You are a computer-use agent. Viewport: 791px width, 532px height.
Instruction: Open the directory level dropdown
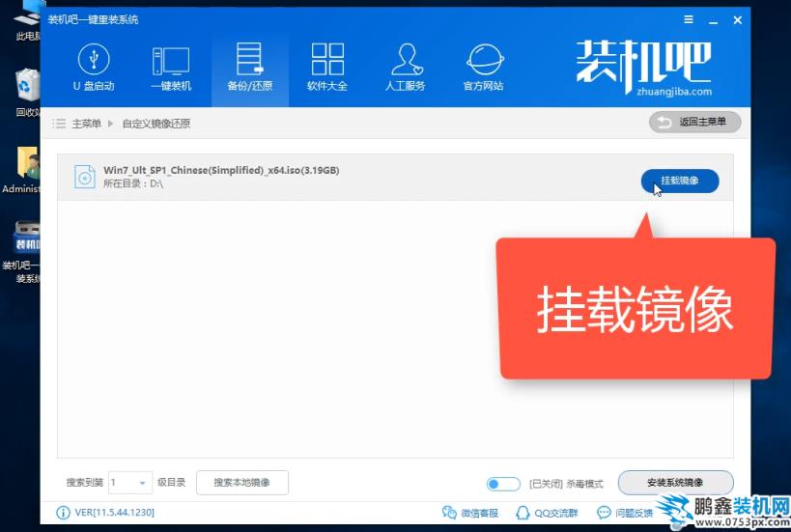coord(130,483)
